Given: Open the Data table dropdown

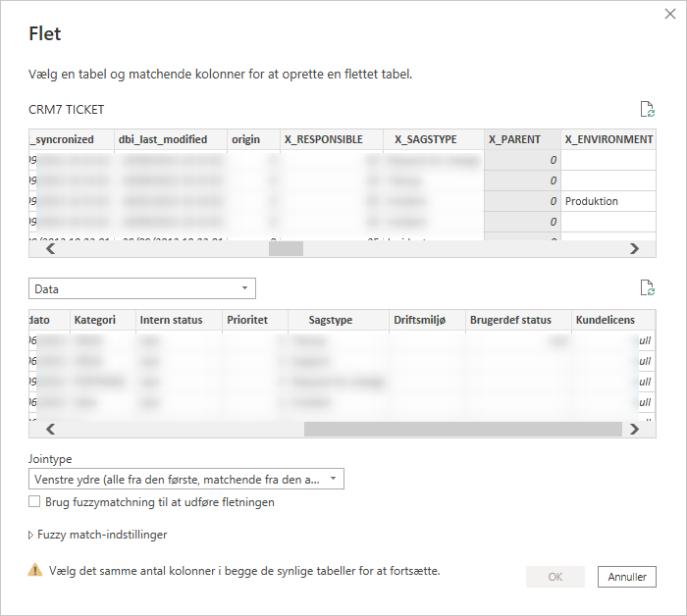Looking at the screenshot, I should 142,288.
